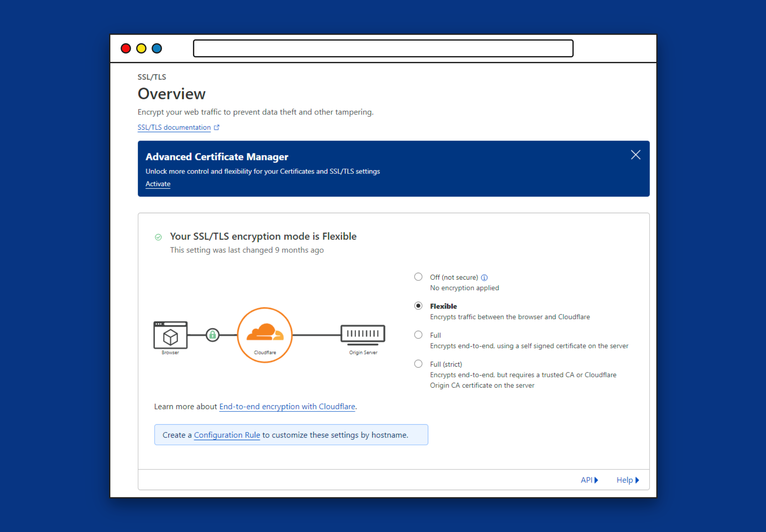Click the info icon next to Off (not secure)
Image resolution: width=766 pixels, height=532 pixels.
pos(484,277)
